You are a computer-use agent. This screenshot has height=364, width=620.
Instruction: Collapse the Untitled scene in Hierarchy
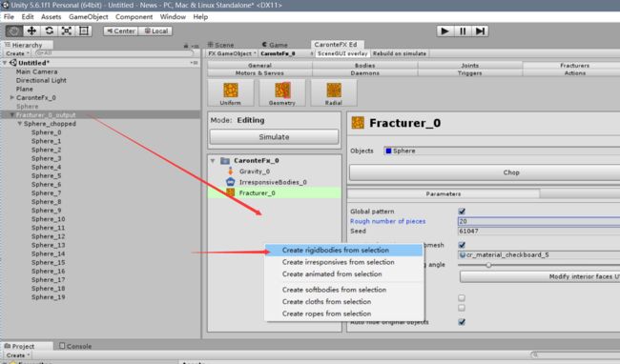click(x=5, y=62)
